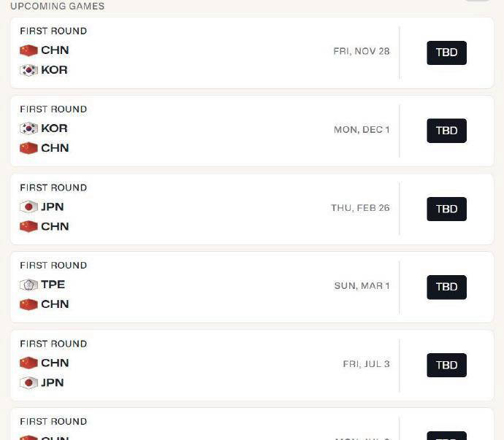Select the Fri, Nov 28 date text
This screenshot has height=440, width=504.
tap(362, 51)
